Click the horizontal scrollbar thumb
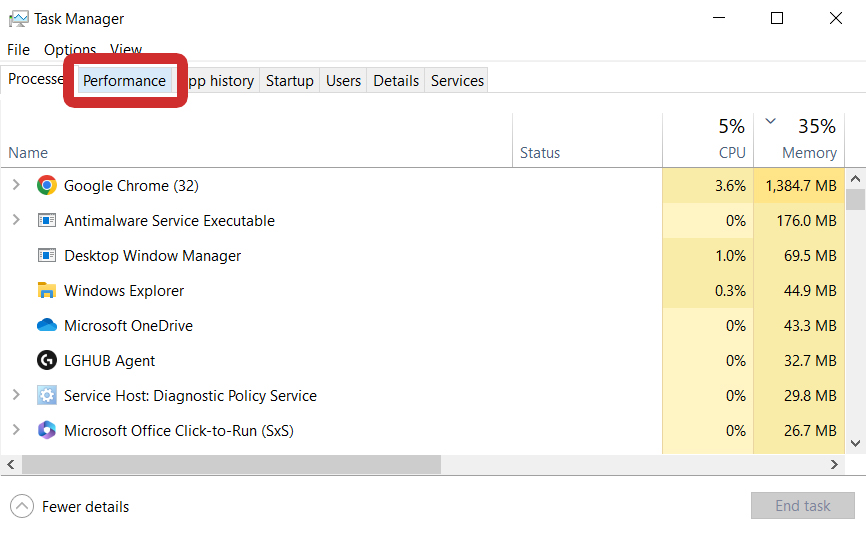 230,465
